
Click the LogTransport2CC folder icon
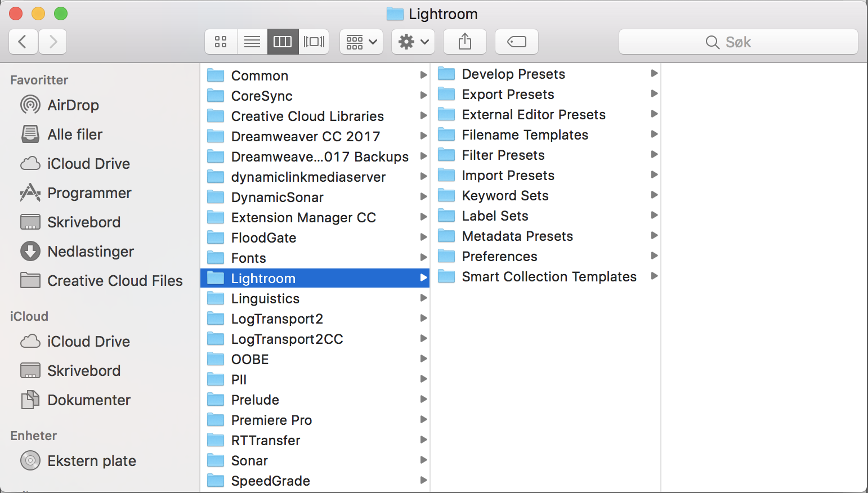tap(216, 339)
